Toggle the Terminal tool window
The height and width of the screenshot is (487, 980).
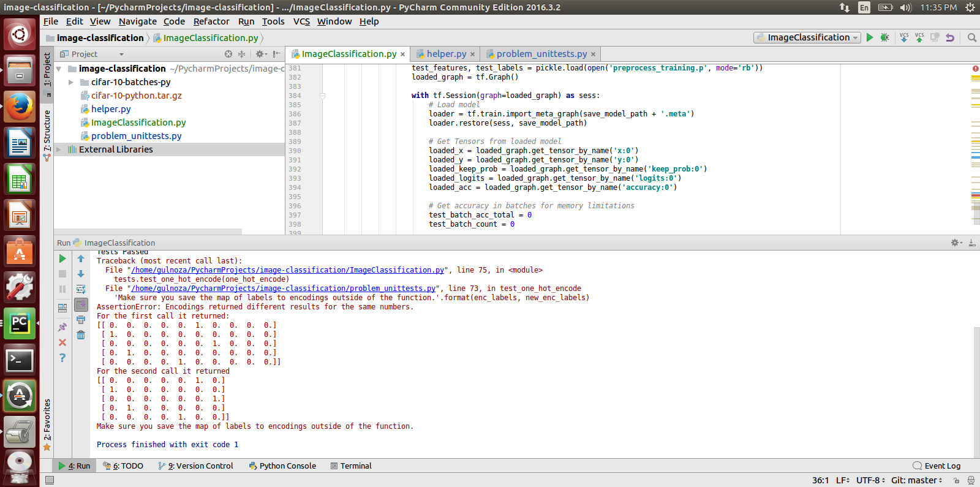point(351,466)
